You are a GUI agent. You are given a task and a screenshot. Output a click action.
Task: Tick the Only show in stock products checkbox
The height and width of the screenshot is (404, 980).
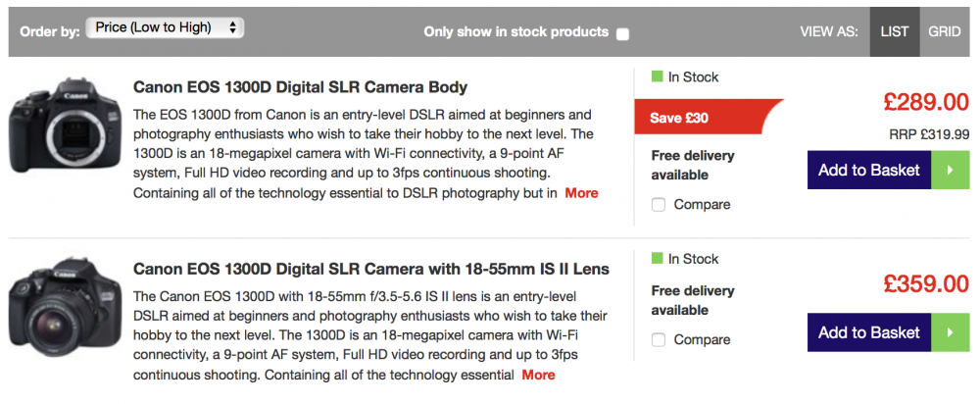(x=623, y=34)
